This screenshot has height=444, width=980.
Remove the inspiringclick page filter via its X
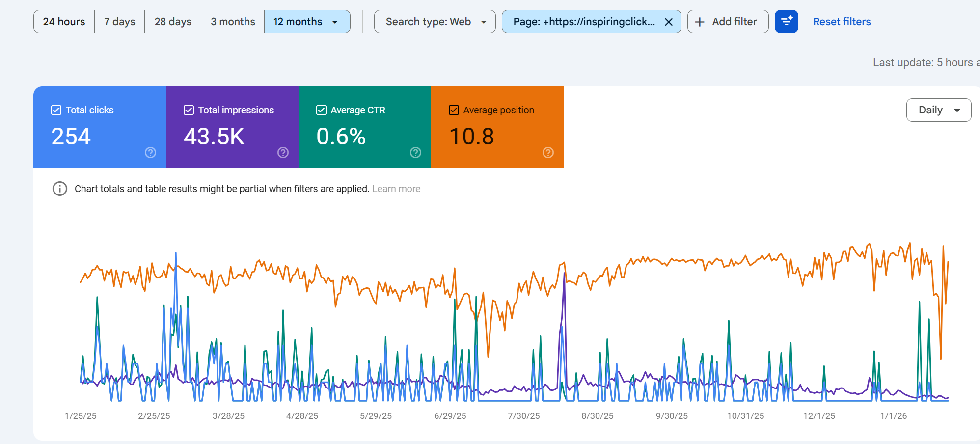pyautogui.click(x=668, y=22)
